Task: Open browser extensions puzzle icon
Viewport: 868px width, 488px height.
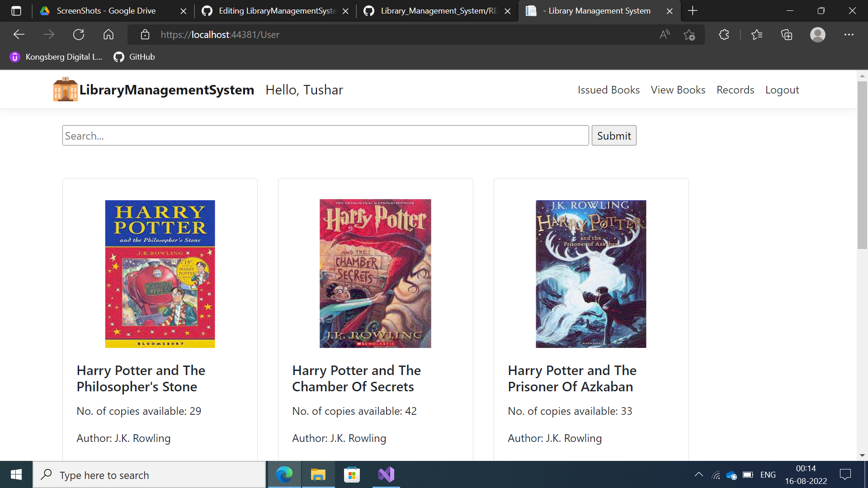Action: (724, 35)
